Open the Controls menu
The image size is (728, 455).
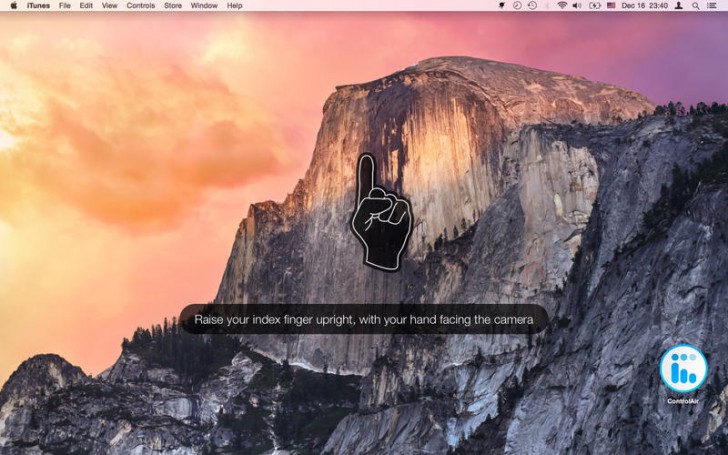[141, 6]
